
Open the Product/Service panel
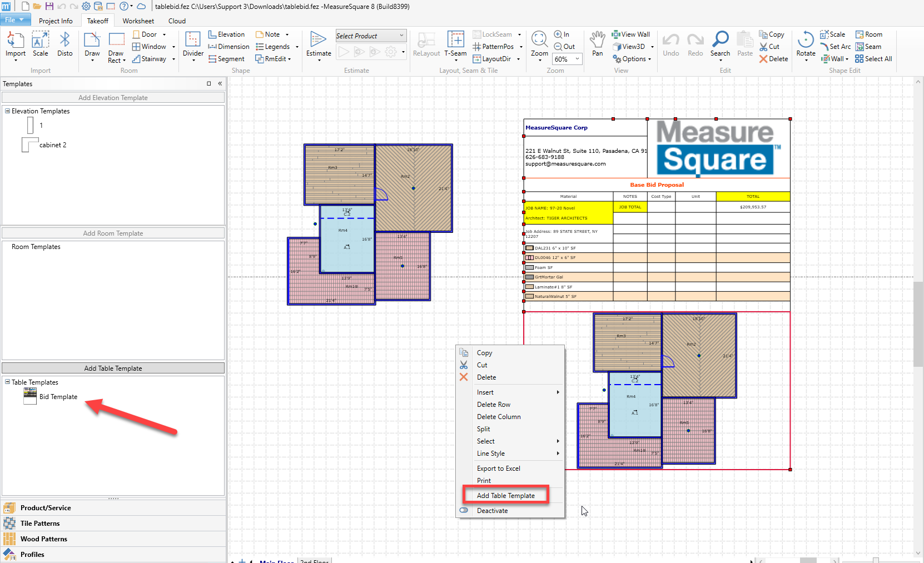click(x=113, y=508)
